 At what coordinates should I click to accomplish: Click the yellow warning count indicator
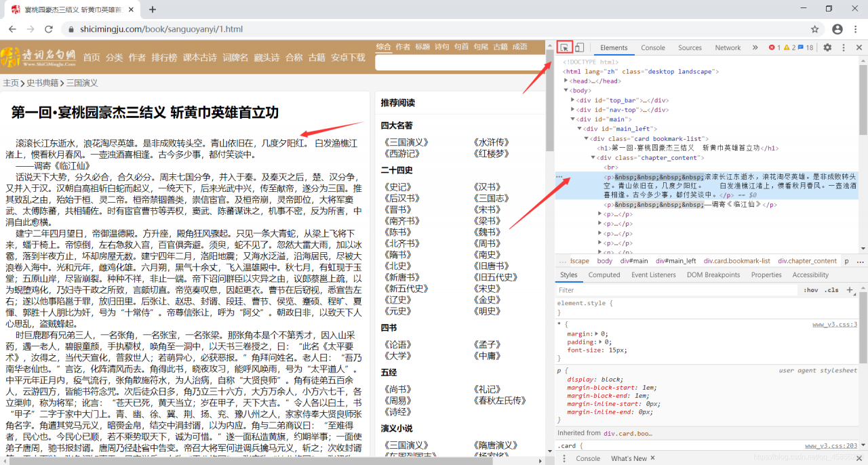click(x=789, y=47)
